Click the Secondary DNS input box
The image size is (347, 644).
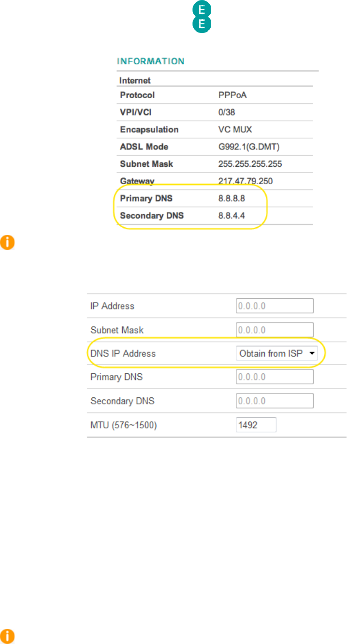275,401
